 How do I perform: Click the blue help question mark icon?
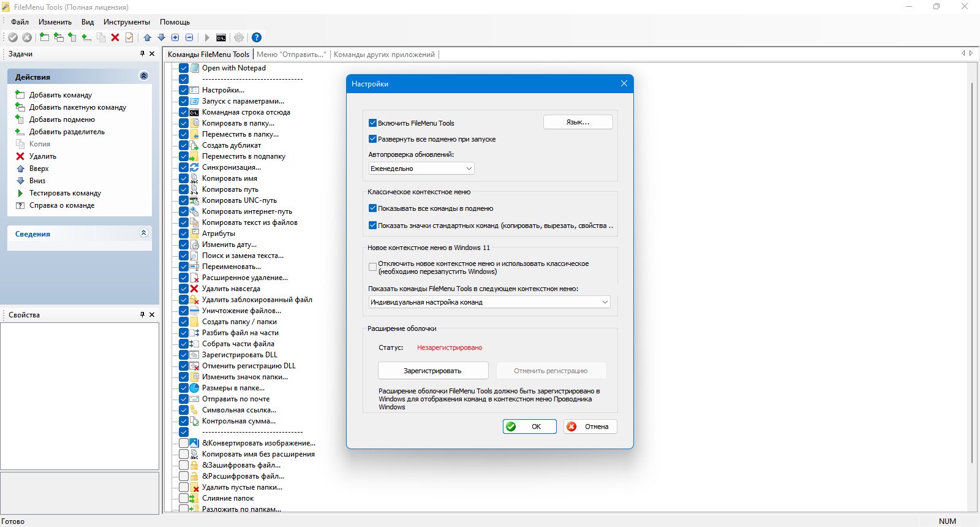257,37
